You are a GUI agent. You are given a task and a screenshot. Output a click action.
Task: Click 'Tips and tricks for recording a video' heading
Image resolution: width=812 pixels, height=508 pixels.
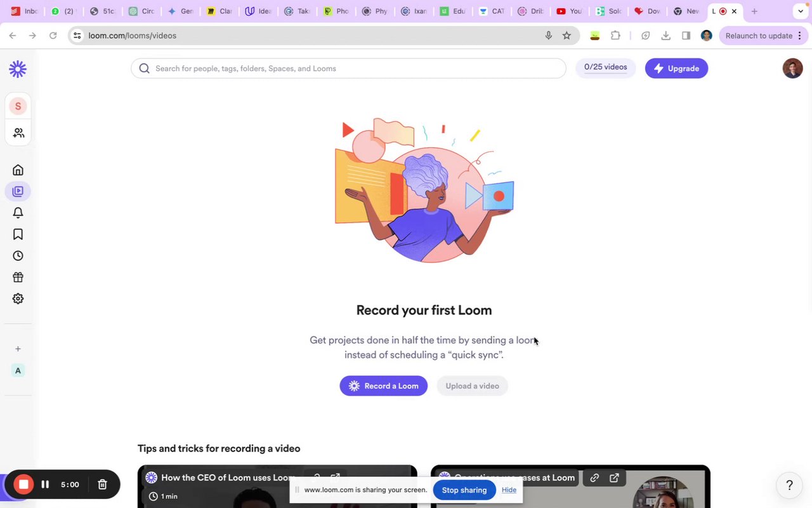[219, 448]
